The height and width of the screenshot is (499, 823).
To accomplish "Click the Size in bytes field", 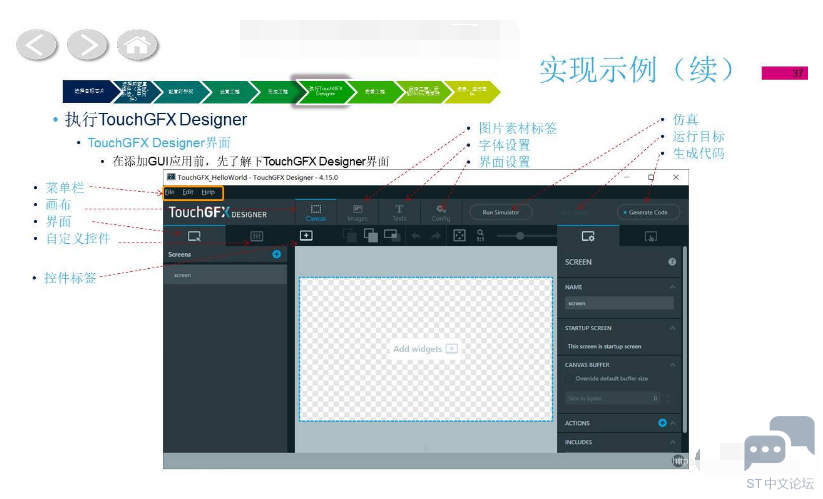I will [x=613, y=398].
